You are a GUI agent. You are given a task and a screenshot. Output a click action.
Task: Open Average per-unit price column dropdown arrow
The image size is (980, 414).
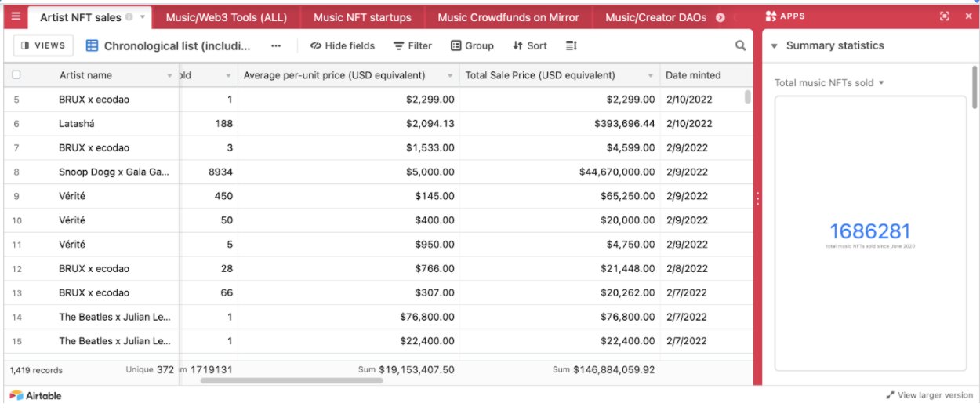pyautogui.click(x=450, y=75)
